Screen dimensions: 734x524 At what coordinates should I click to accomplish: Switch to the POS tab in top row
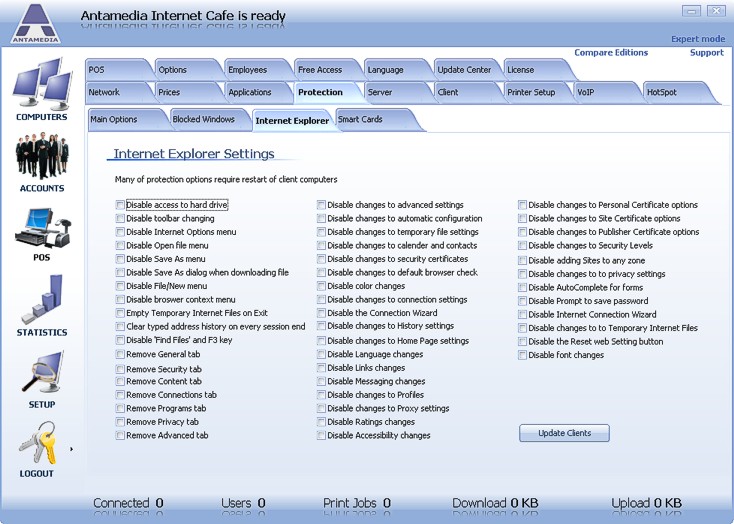click(117, 70)
